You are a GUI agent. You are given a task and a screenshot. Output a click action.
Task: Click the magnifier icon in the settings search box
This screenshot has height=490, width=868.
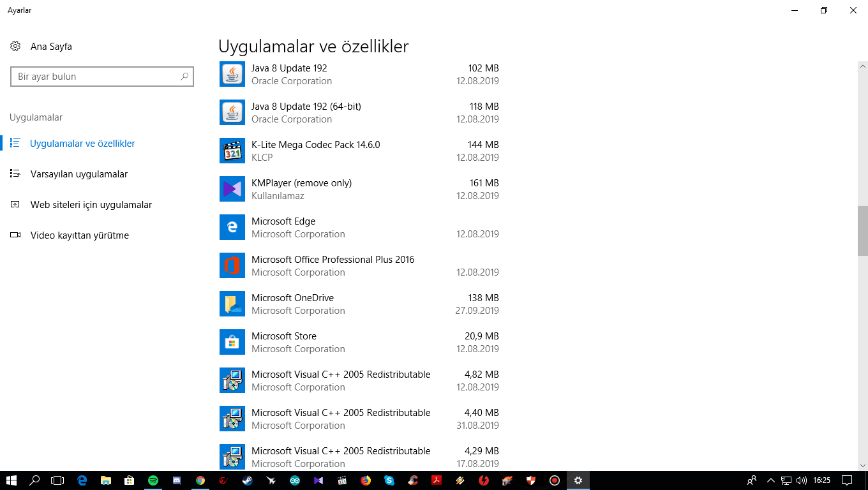coord(184,77)
